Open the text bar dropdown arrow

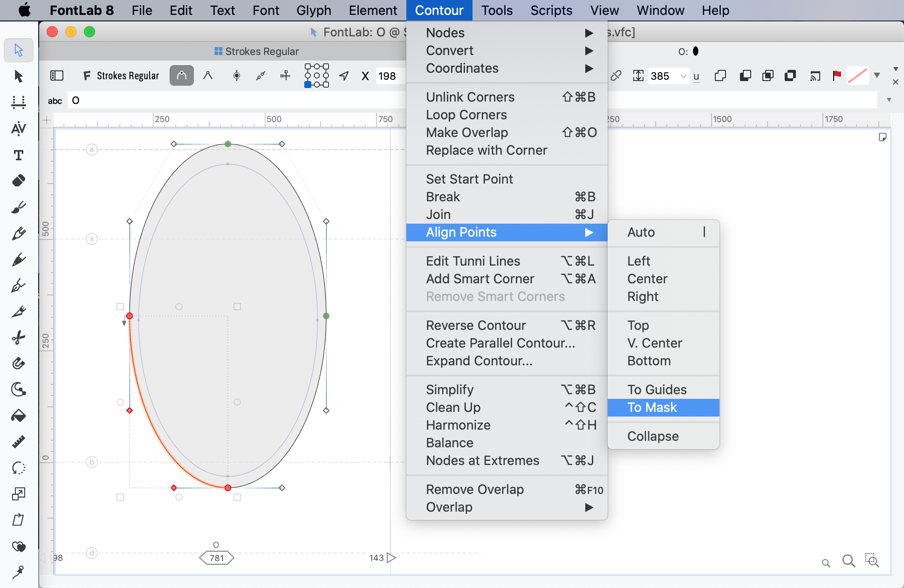pos(889,100)
